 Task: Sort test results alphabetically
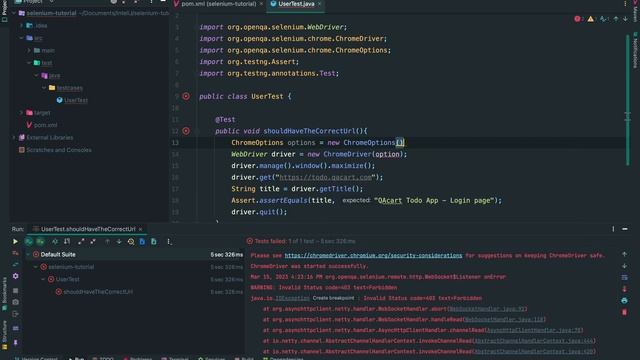click(55, 242)
